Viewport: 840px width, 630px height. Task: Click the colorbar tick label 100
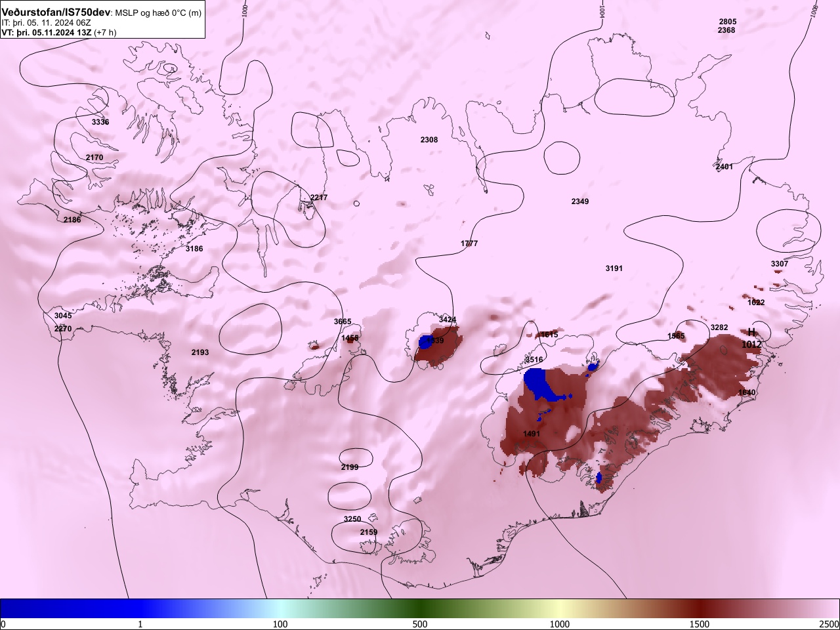click(x=280, y=624)
